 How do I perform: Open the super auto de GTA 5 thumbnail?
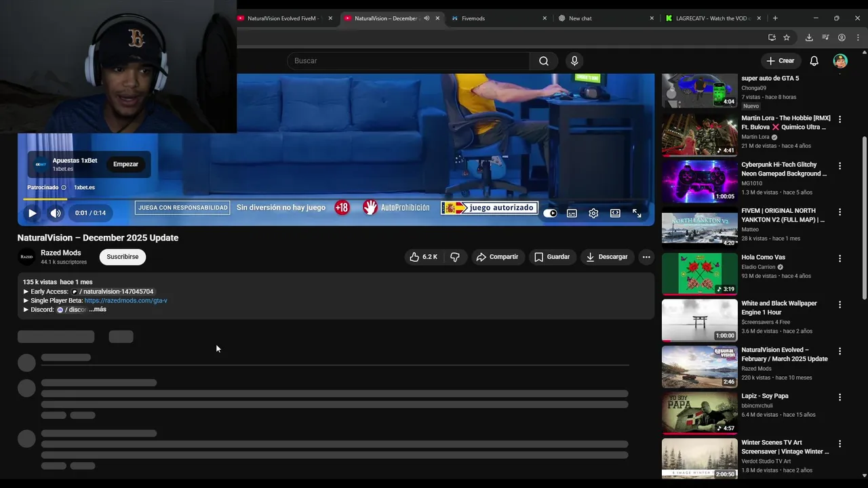click(699, 91)
